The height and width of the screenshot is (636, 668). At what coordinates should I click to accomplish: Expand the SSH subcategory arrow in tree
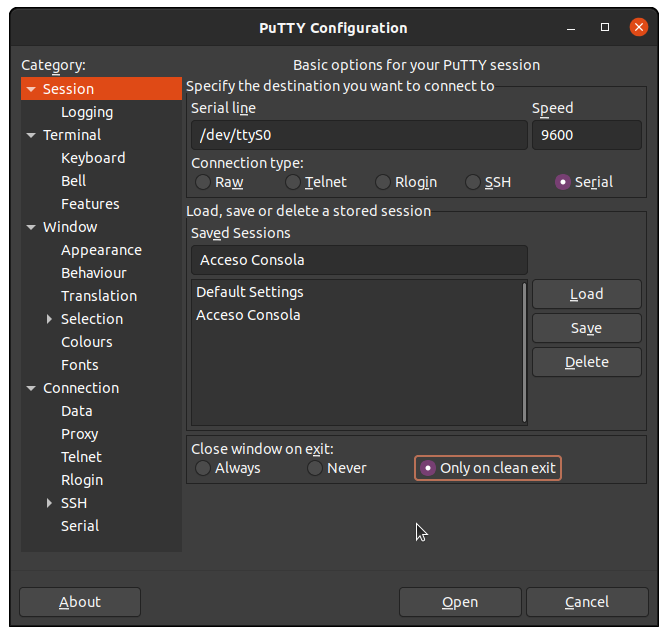click(x=49, y=503)
